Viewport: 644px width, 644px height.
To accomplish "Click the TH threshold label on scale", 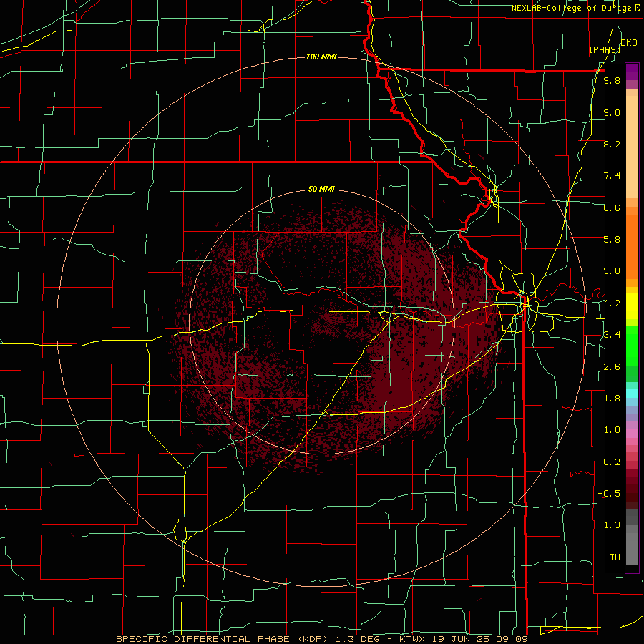I will pyautogui.click(x=615, y=557).
